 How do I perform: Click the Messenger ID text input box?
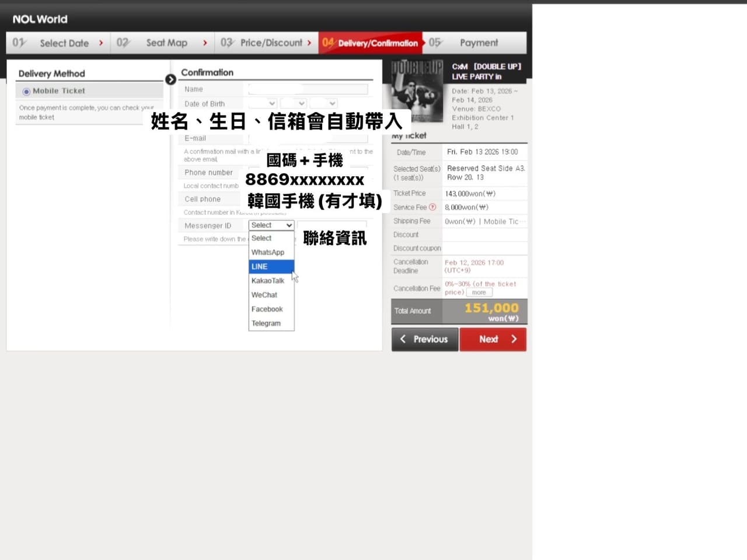pyautogui.click(x=332, y=225)
